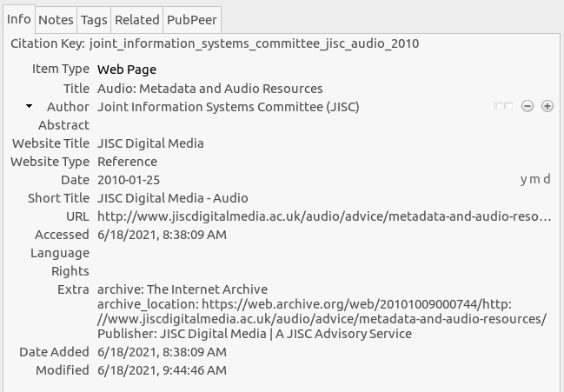The height and width of the screenshot is (392, 564).
Task: Edit Website Title JISC Digital Media
Action: tap(150, 143)
